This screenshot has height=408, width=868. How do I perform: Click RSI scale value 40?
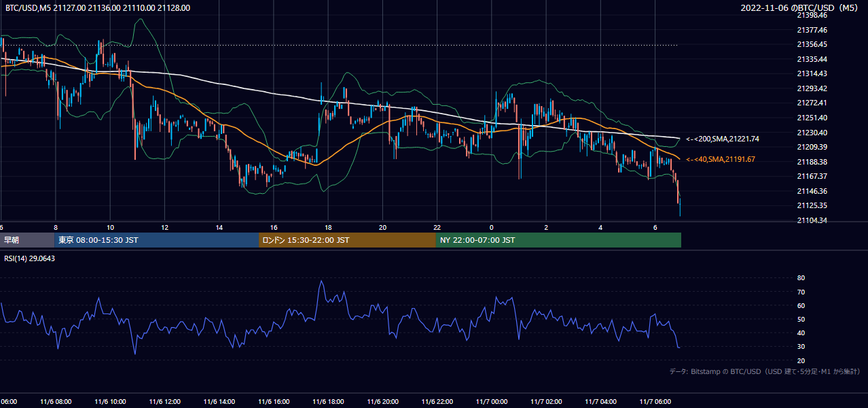(x=801, y=333)
